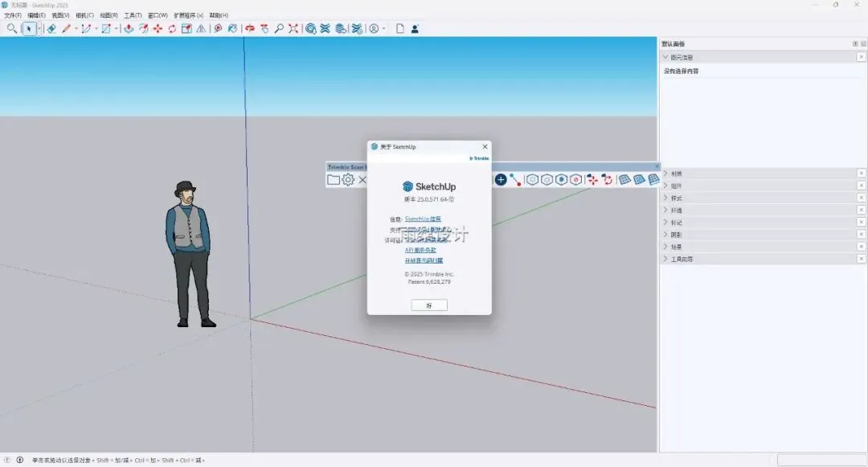868x467 pixels.
Task: Open the 窗口(W) menu
Action: point(158,15)
